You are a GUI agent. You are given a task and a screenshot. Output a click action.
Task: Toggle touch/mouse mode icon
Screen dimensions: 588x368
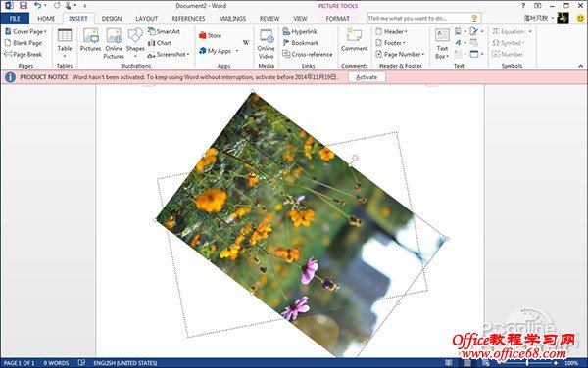pyautogui.click(x=69, y=6)
